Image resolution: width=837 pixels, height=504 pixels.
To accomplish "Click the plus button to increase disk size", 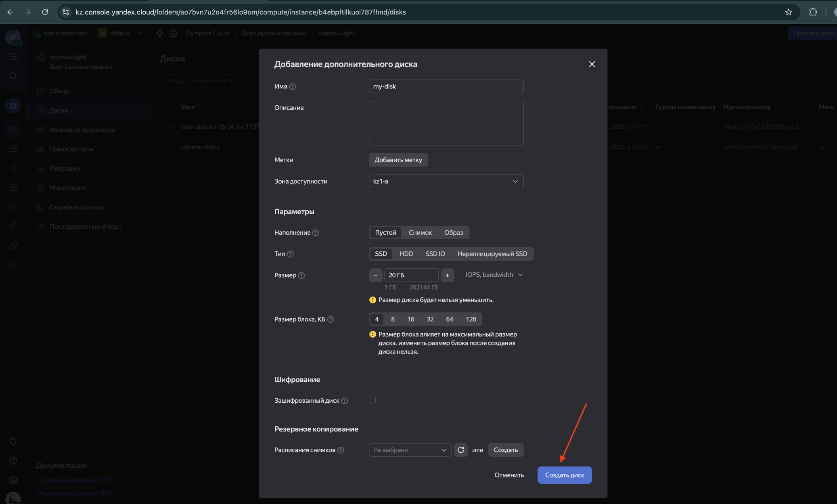I will pos(447,275).
